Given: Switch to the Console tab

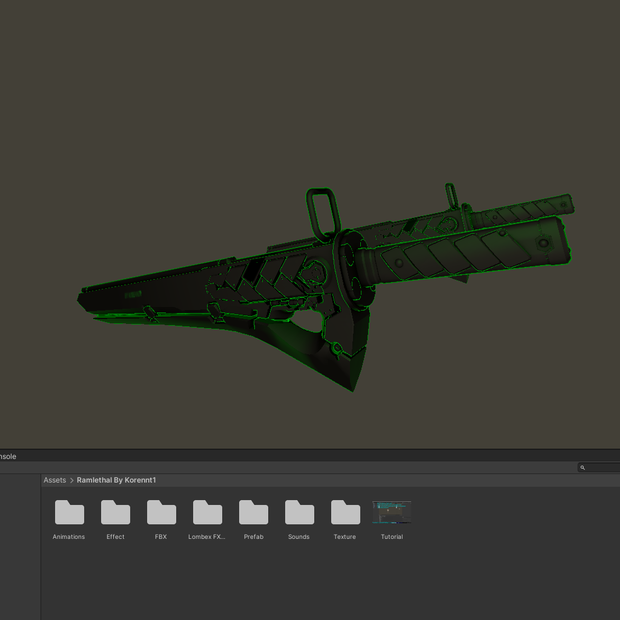Looking at the screenshot, I should pyautogui.click(x=8, y=456).
